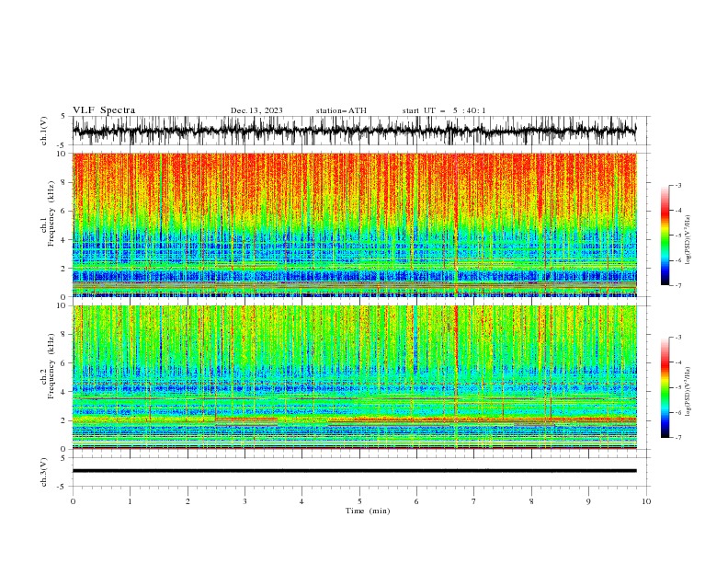
Task: Click the "VLF Spectra" title text
Action: point(104,110)
